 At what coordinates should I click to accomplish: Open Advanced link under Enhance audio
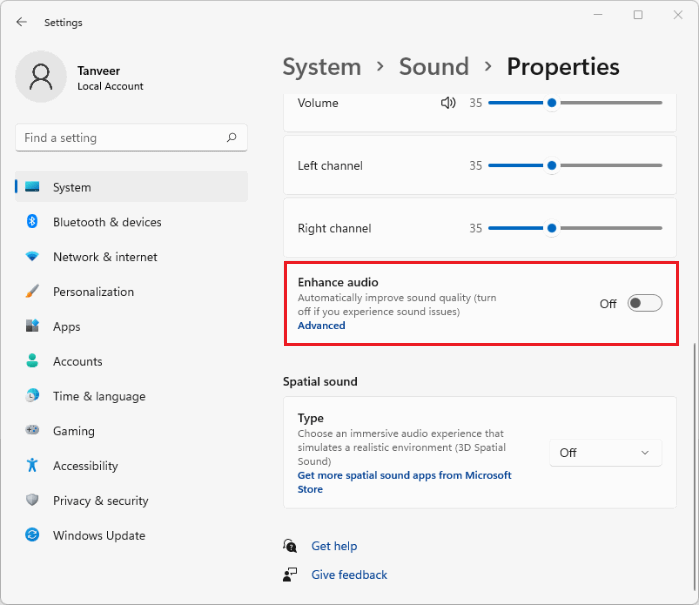coord(321,325)
